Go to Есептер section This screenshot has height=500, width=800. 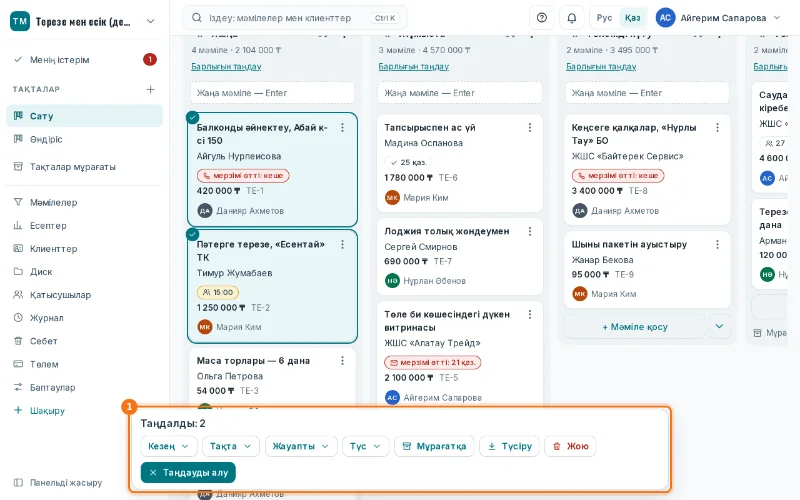pos(85,226)
